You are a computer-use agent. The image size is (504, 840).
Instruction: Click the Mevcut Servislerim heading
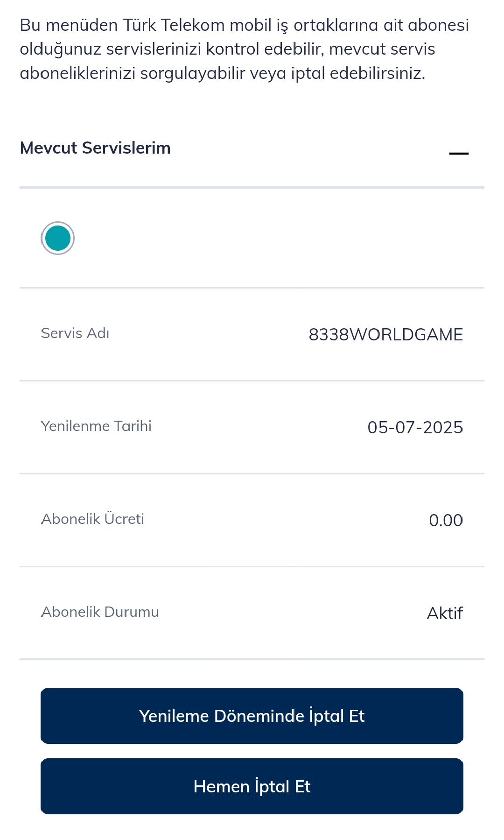click(95, 148)
